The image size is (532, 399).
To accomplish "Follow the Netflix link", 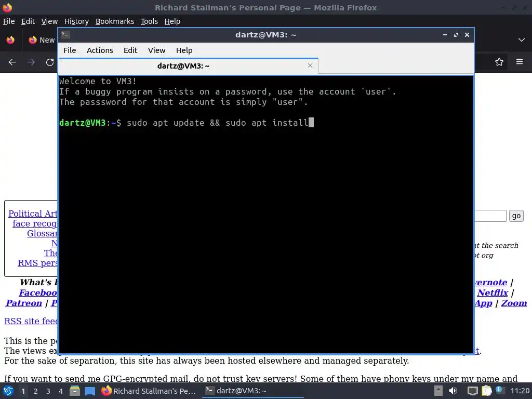I will (493, 292).
